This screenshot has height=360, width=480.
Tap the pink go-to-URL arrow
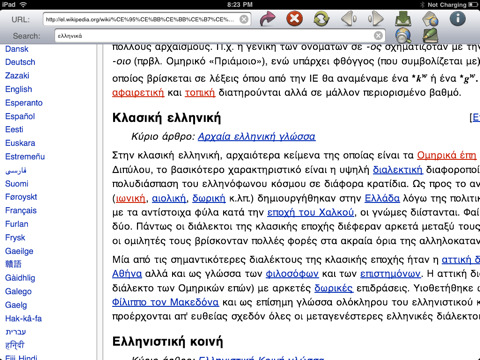click(x=268, y=19)
